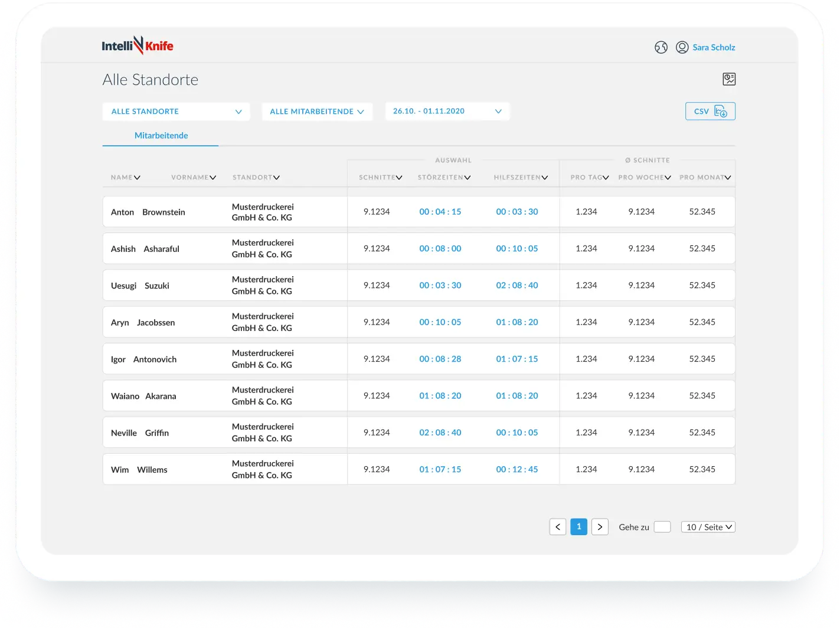This screenshot has width=840, height=629.
Task: Click Musterdruckerei location in Anton Brownstein row
Action: click(263, 212)
